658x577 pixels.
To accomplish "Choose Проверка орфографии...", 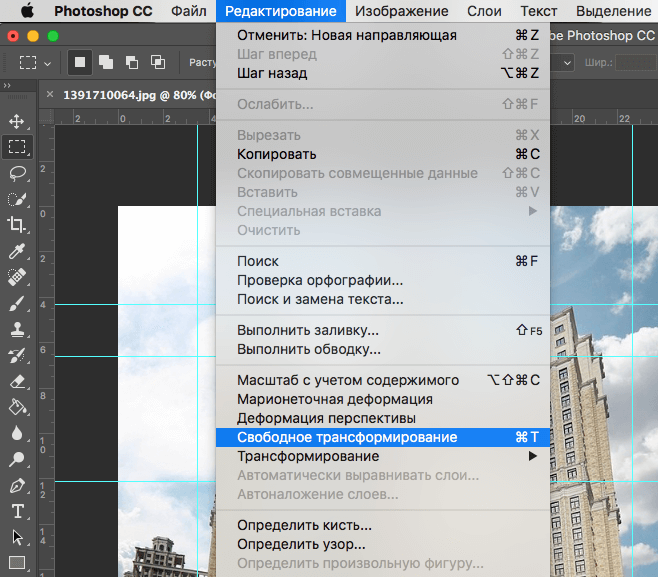I will tap(383, 280).
